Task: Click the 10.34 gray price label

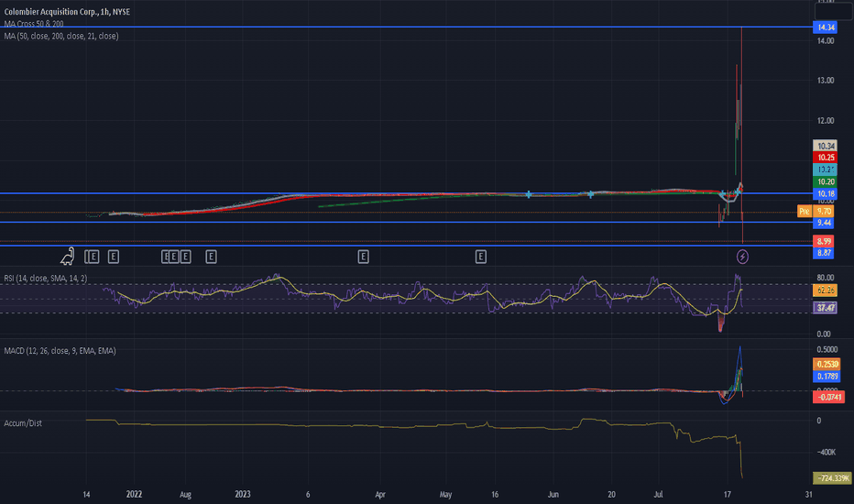Action: pos(826,146)
